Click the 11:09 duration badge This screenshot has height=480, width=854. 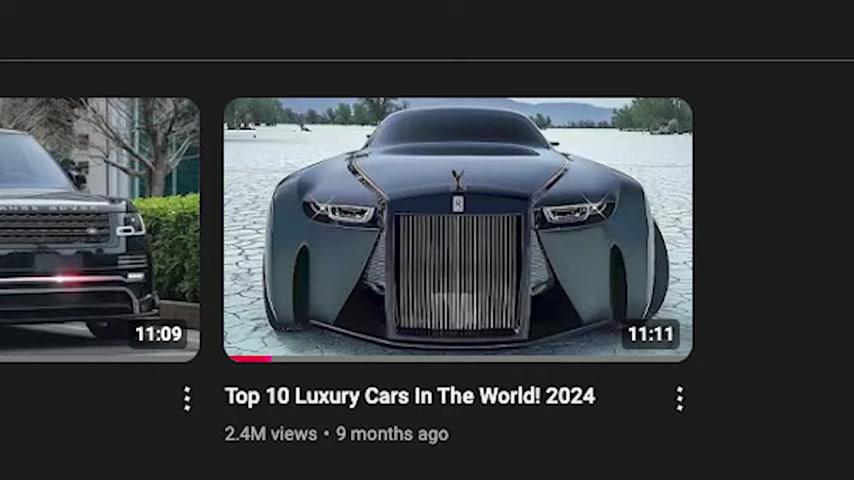pyautogui.click(x=158, y=333)
